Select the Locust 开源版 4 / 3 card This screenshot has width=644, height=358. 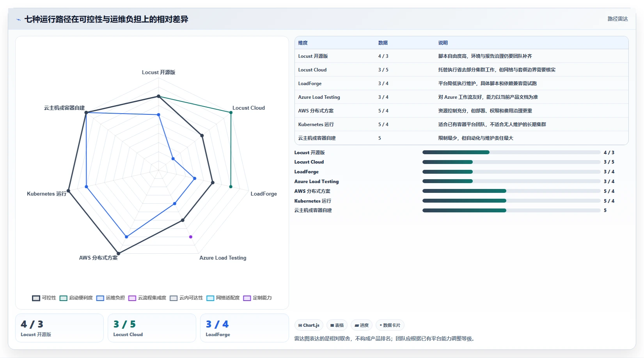[59, 328]
